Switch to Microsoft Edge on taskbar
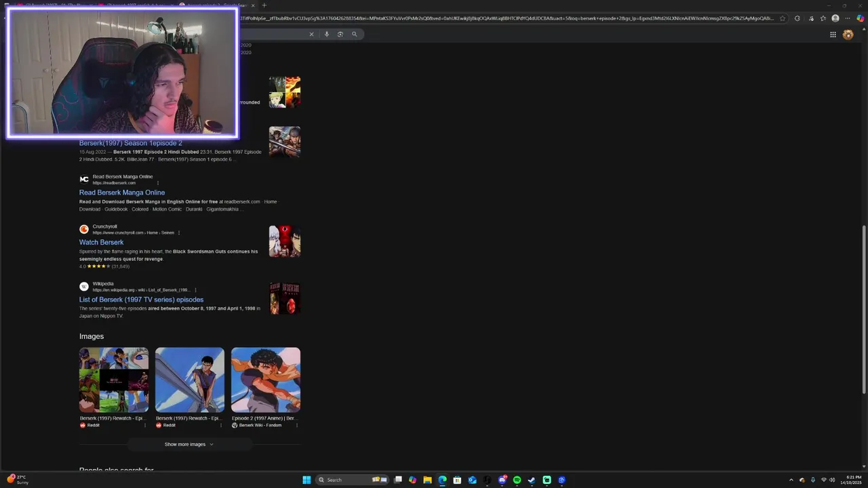 (x=442, y=480)
